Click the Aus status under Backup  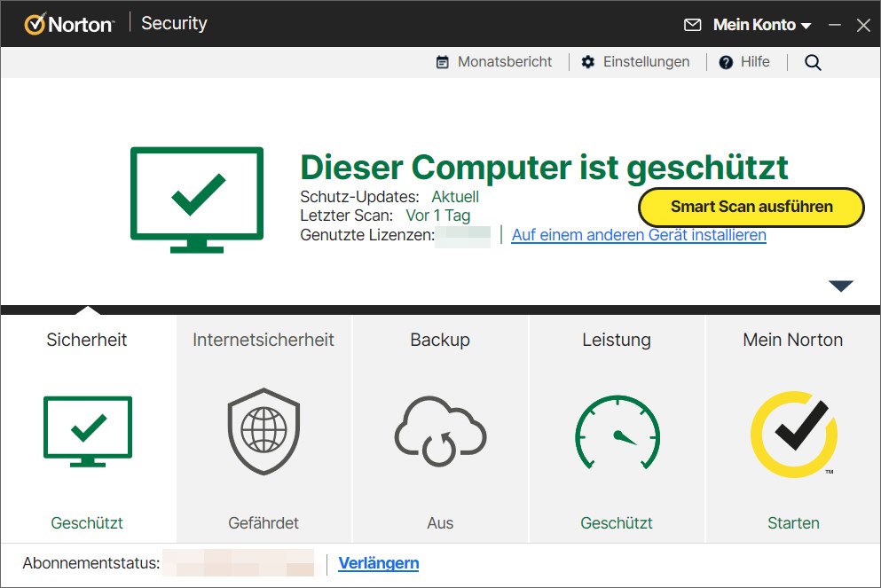pos(440,523)
